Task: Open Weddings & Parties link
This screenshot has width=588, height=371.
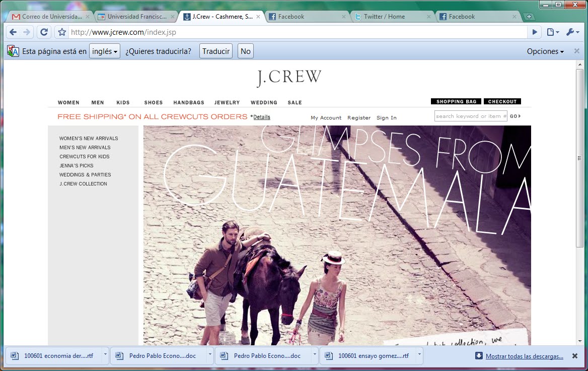Action: click(x=85, y=174)
